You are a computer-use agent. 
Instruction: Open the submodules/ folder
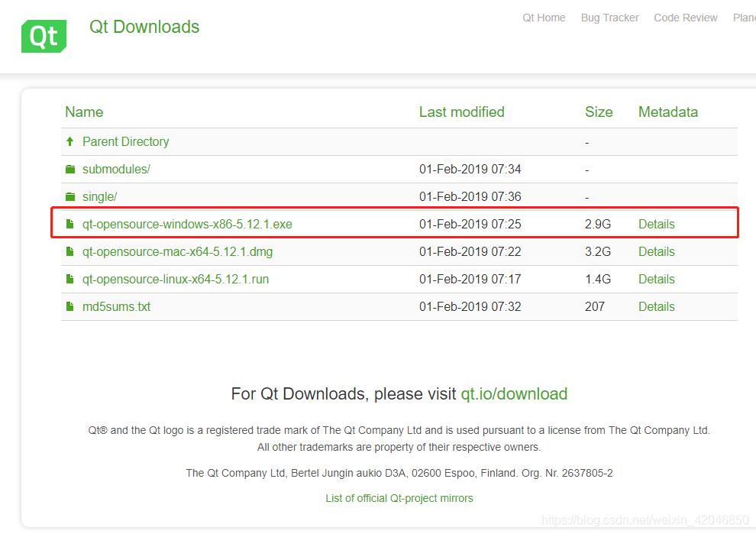pyautogui.click(x=116, y=170)
